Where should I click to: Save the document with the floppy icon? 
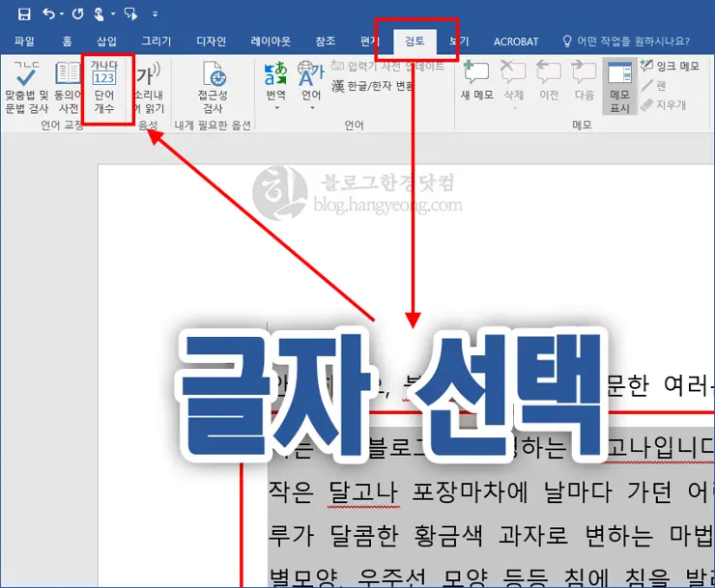(24, 14)
